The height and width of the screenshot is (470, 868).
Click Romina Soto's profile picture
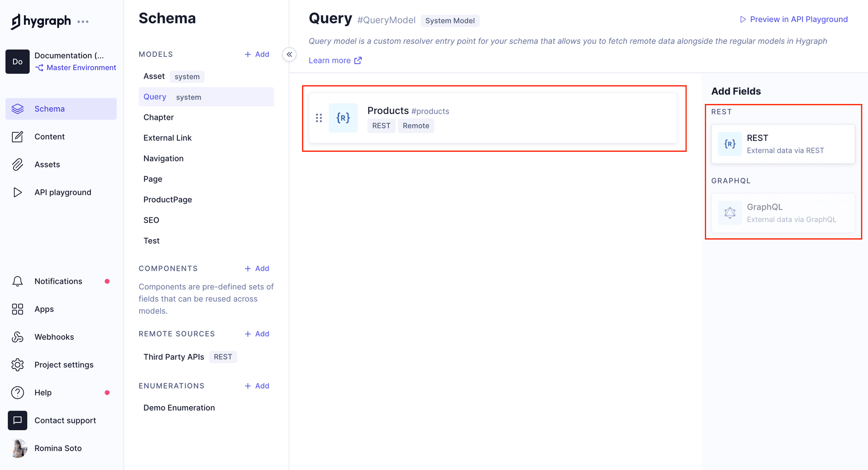point(19,448)
